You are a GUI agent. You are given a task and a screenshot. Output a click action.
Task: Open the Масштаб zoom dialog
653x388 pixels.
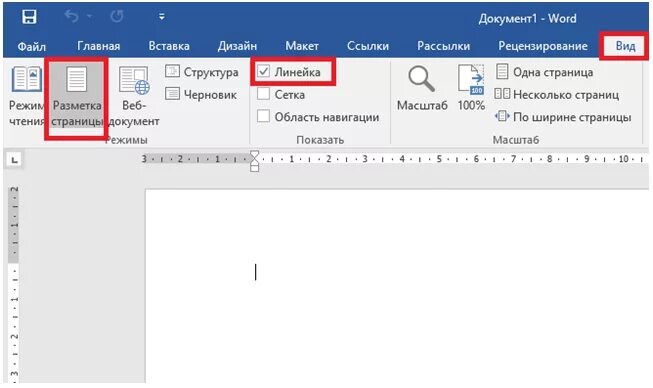pos(422,88)
